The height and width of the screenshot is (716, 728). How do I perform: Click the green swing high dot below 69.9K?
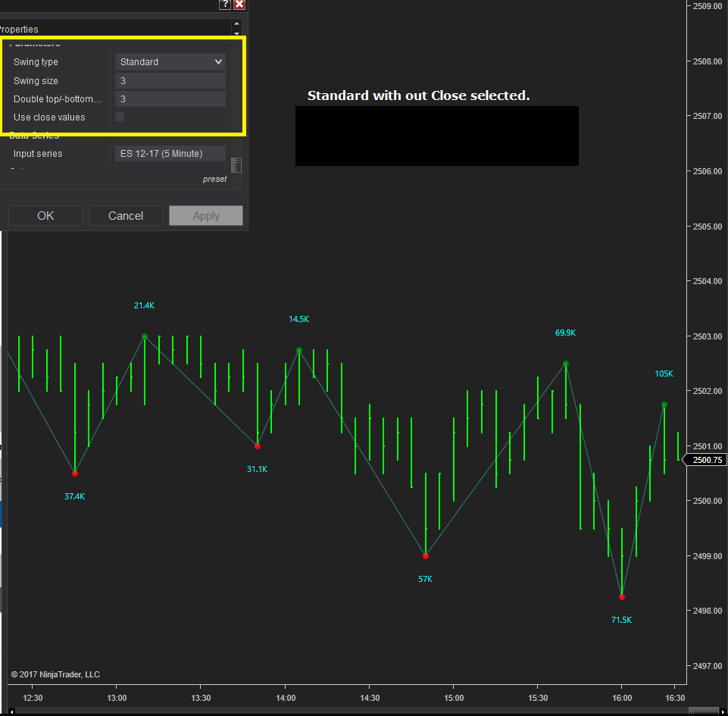click(x=566, y=364)
